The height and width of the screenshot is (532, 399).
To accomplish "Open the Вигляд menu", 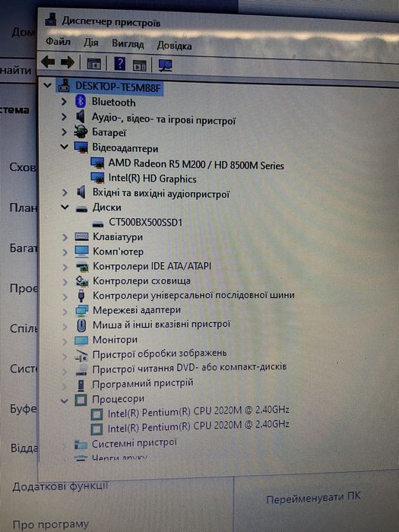I will [x=128, y=44].
